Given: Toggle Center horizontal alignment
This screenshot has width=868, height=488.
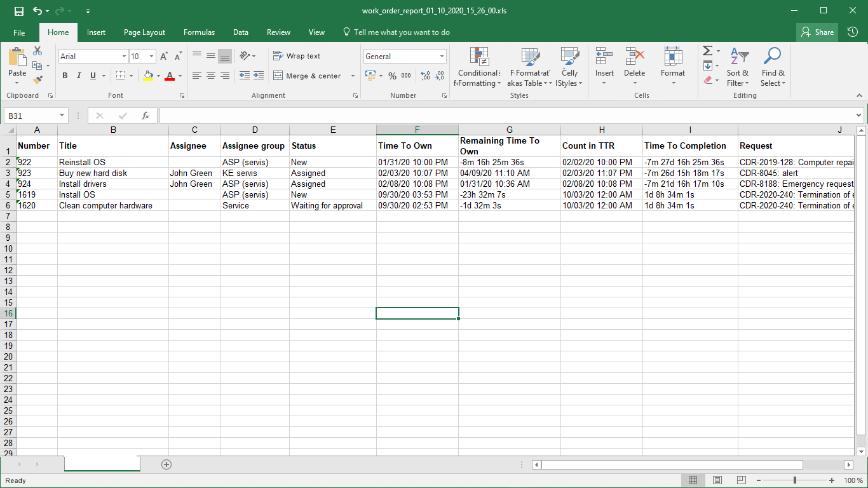Looking at the screenshot, I should (211, 76).
